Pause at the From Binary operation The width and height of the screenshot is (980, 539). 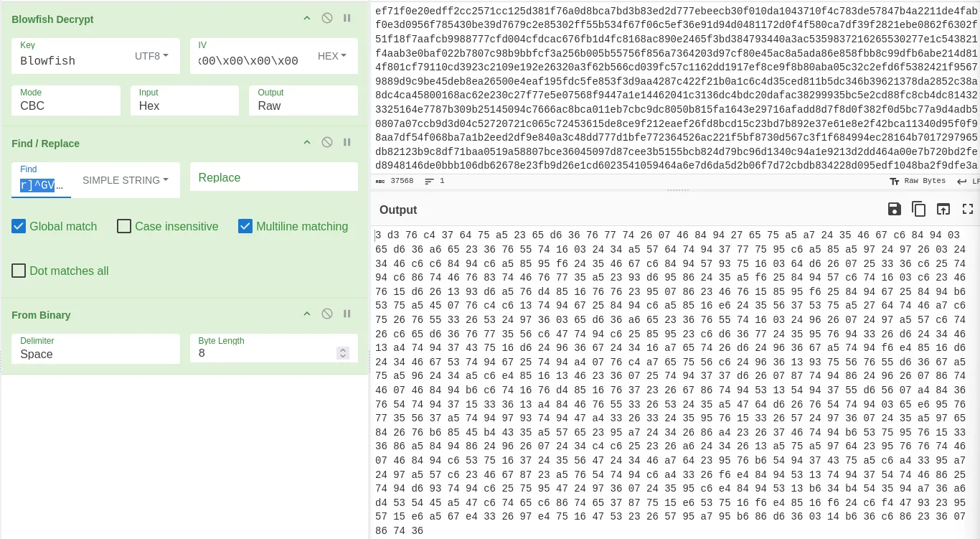coord(347,314)
